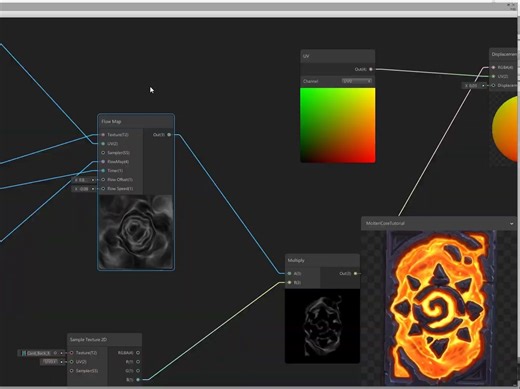Click the Multiply node preview image

322,326
